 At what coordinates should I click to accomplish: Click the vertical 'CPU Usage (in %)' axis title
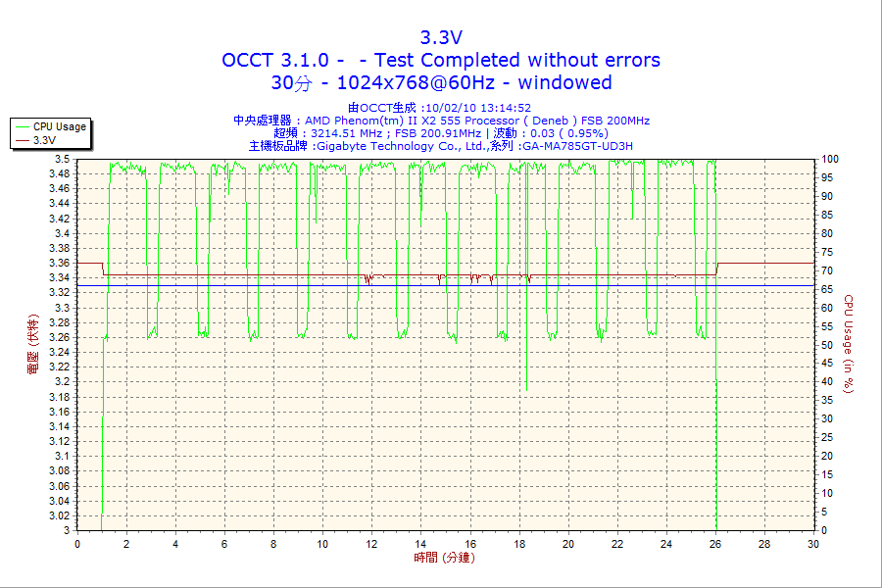849,344
